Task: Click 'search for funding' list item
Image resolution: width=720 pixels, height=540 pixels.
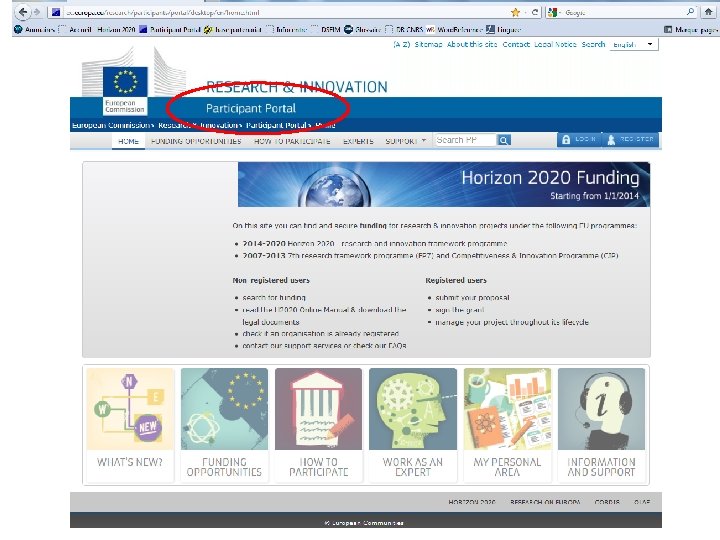Action: tap(274, 298)
